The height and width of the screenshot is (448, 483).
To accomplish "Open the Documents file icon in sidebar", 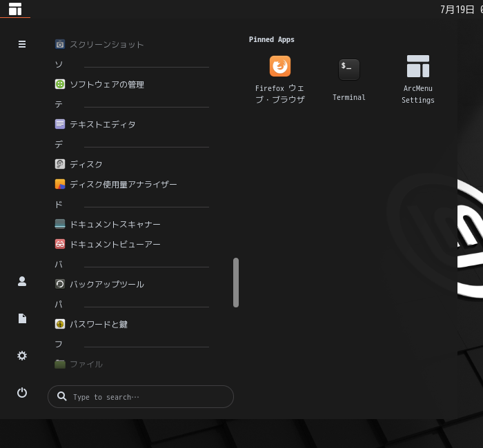I will [22, 318].
